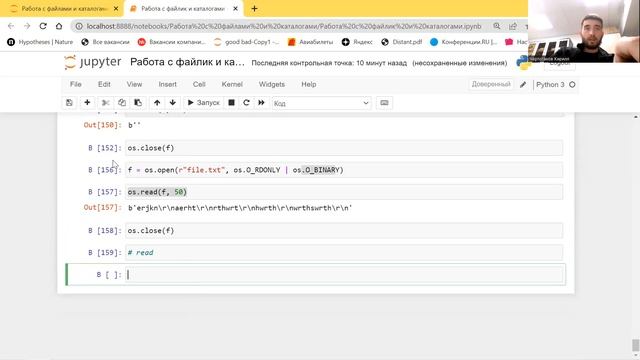Go to browser home page
640x360 pixels.
[59, 26]
